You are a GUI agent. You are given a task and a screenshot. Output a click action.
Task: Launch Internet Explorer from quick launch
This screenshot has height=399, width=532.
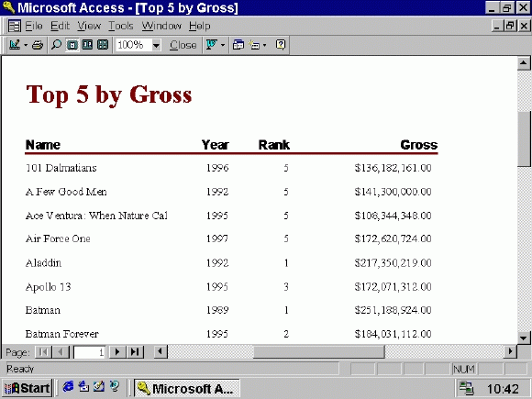[69, 387]
